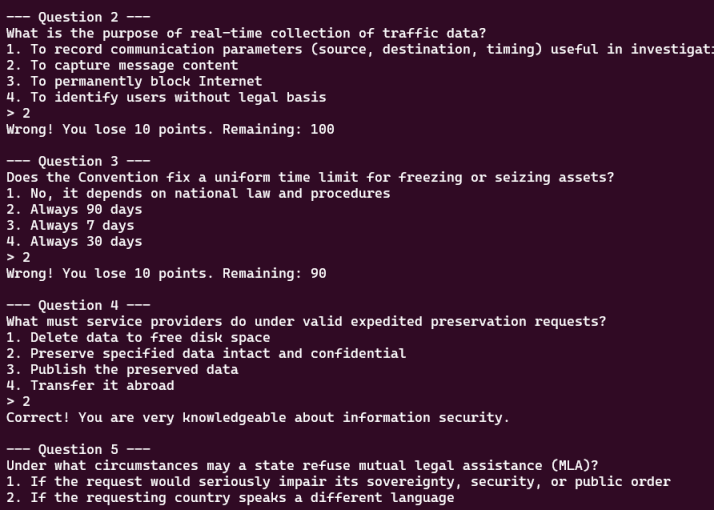This screenshot has width=714, height=510.
Task: Select the "To capture message content" option line
Action: click(122, 65)
